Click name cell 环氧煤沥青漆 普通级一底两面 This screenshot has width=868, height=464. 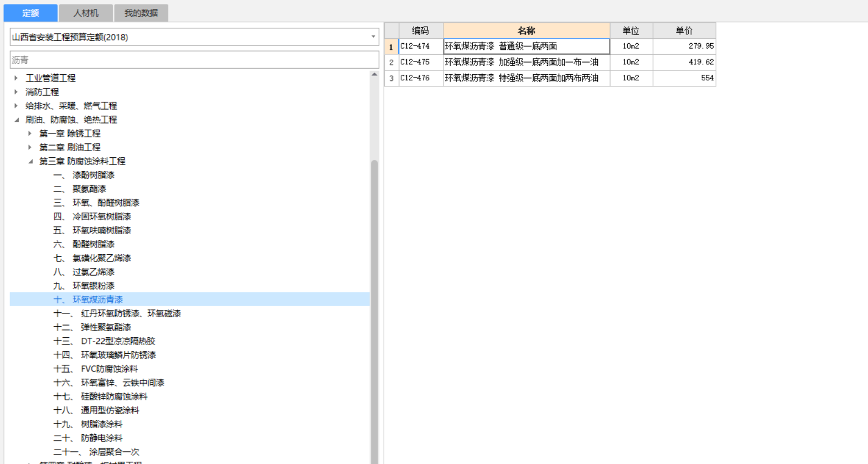[x=526, y=47]
